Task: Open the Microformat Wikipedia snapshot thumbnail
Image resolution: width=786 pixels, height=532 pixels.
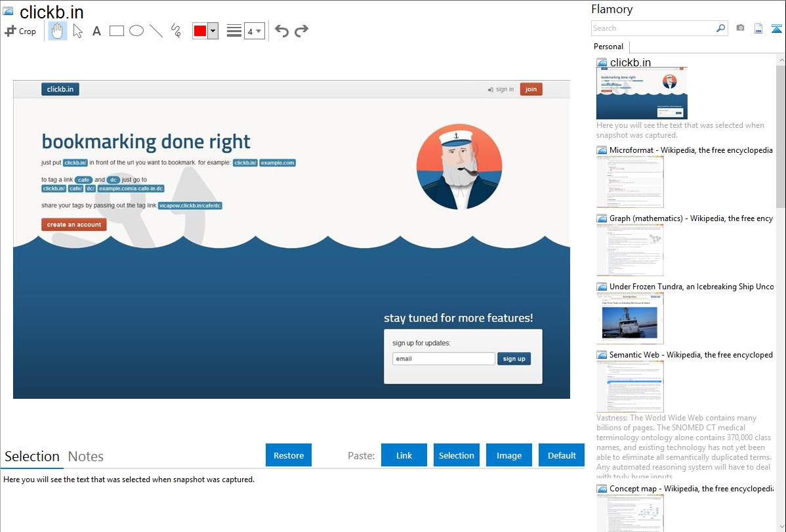Action: [x=630, y=182]
